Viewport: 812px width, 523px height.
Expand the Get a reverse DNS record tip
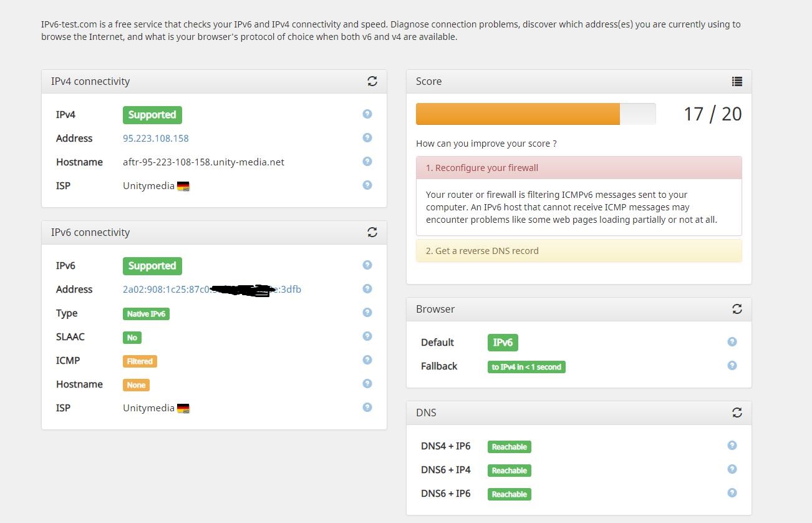click(579, 250)
